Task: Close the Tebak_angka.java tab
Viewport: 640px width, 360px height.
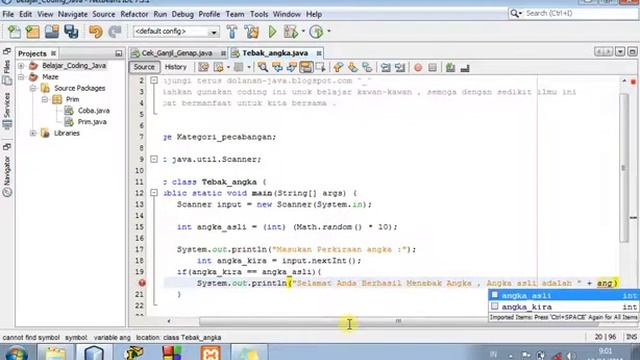Action: [x=319, y=53]
